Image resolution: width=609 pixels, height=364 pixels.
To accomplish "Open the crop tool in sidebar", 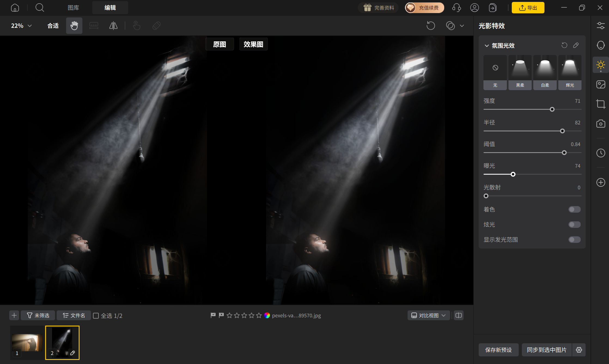I will pyautogui.click(x=601, y=104).
